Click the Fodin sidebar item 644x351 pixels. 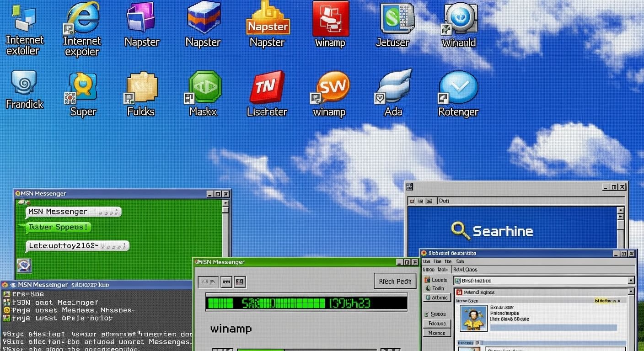[x=435, y=288]
